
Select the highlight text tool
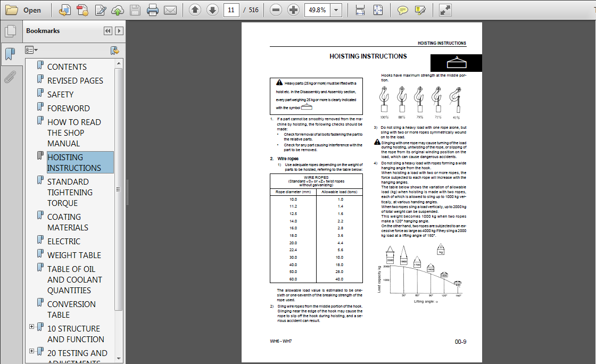pyautogui.click(x=420, y=10)
